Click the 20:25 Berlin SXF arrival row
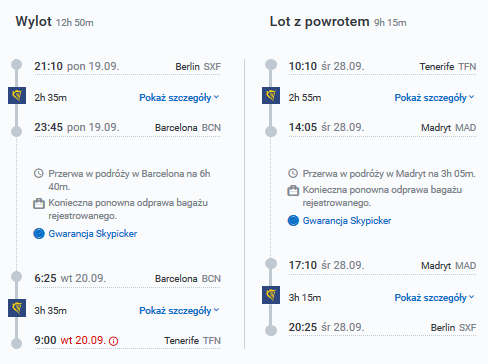 382,327
